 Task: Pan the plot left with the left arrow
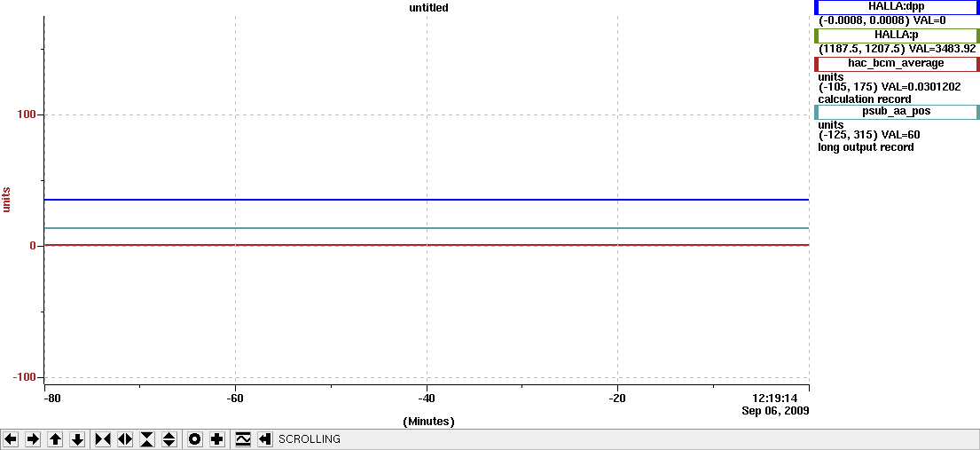[x=11, y=439]
